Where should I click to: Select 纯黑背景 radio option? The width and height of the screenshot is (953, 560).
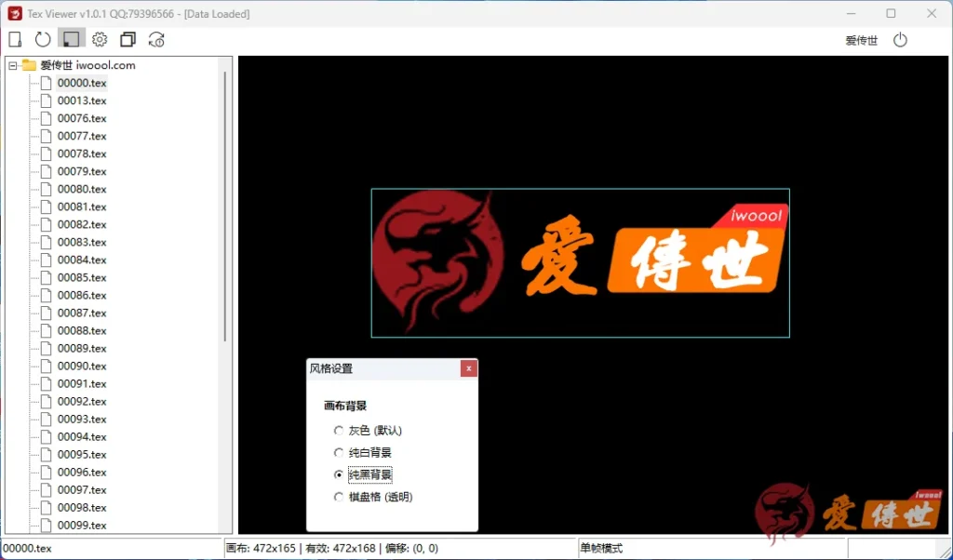pos(339,474)
